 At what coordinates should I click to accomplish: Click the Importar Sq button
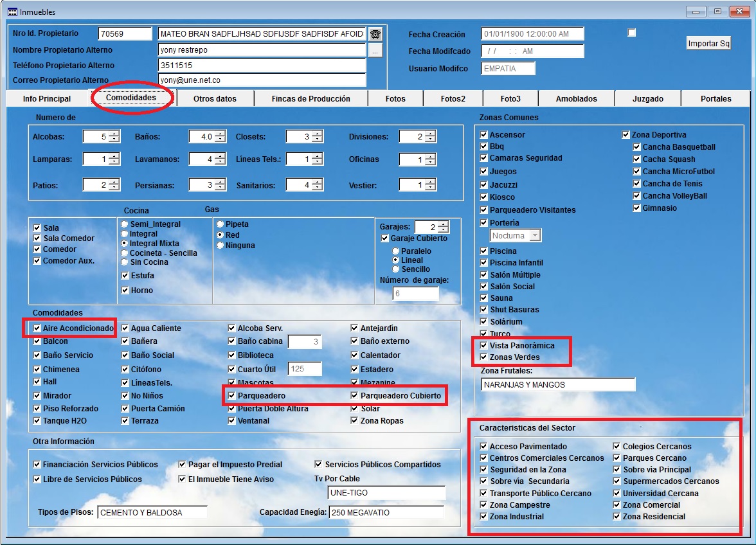708,43
